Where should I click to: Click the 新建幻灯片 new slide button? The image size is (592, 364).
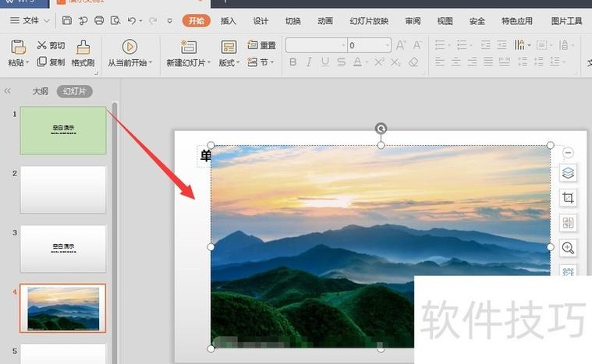pyautogui.click(x=188, y=53)
